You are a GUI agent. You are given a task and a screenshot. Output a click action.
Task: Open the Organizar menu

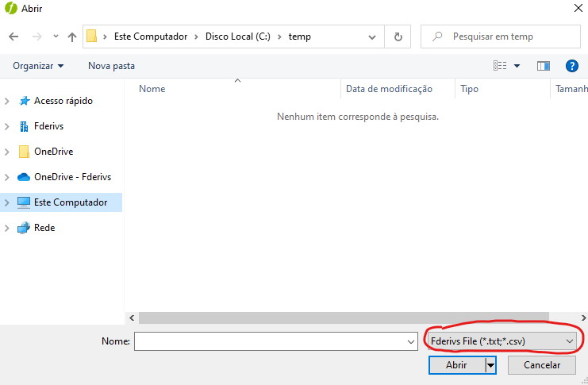pyautogui.click(x=38, y=66)
